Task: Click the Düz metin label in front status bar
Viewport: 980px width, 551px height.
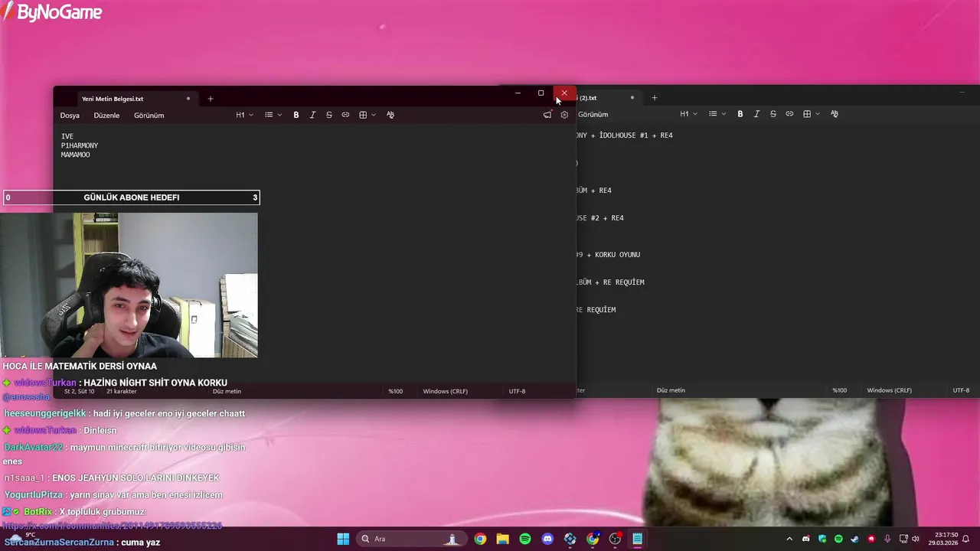Action: point(227,391)
